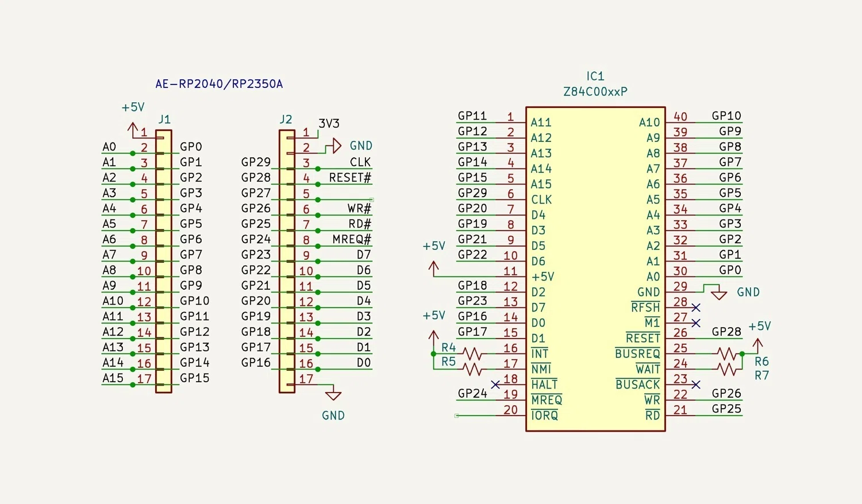
Task: Click the J1 reference label
Action: (x=164, y=120)
